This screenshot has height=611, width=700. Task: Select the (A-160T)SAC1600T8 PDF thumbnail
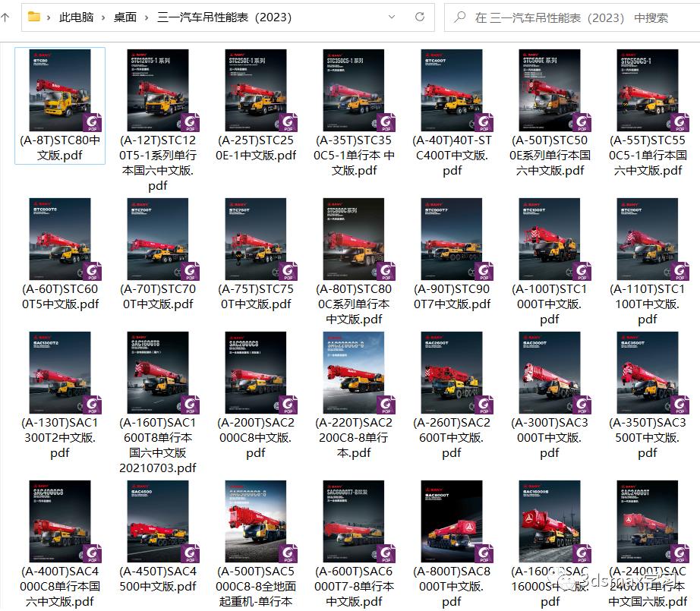(158, 372)
